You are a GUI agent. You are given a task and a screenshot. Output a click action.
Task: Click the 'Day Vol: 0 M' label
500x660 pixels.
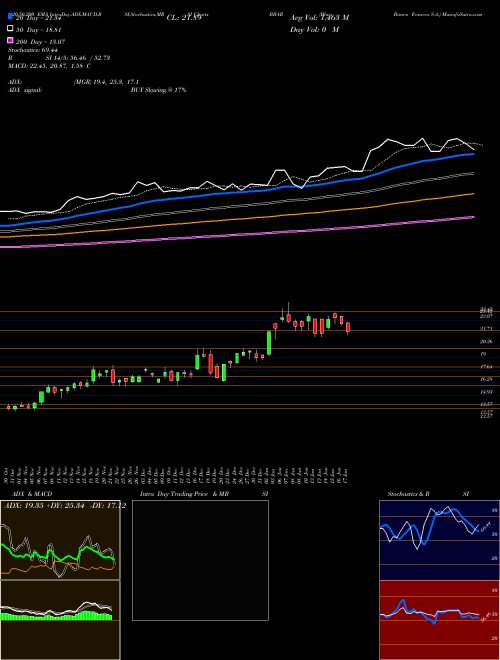click(x=314, y=30)
